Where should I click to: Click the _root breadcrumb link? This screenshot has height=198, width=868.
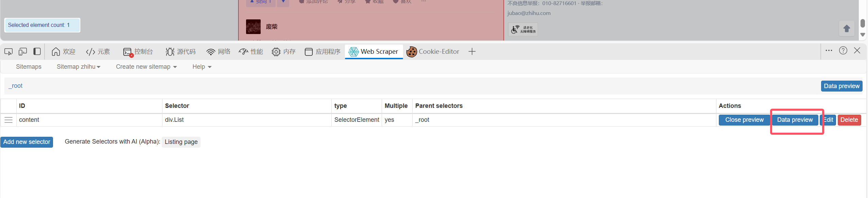[16, 86]
